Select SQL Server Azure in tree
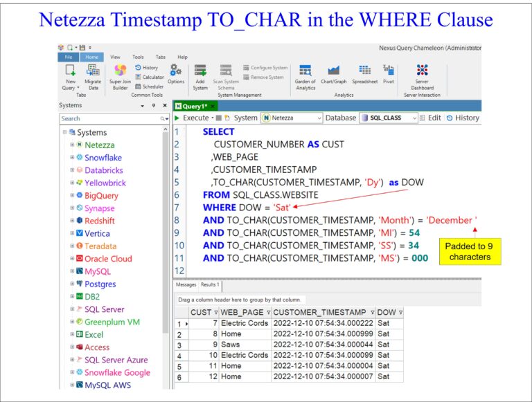Viewport: 532px width, 402px height. (x=116, y=360)
